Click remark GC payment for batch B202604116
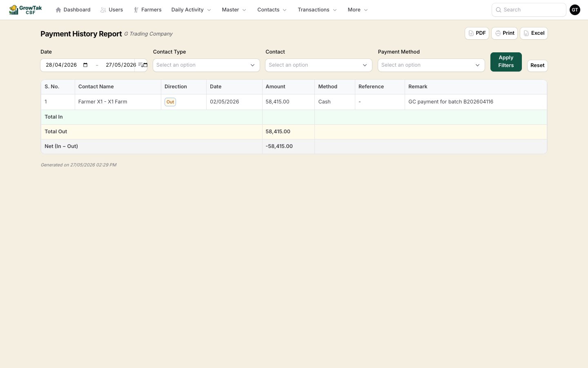The width and height of the screenshot is (588, 368). pos(451,102)
